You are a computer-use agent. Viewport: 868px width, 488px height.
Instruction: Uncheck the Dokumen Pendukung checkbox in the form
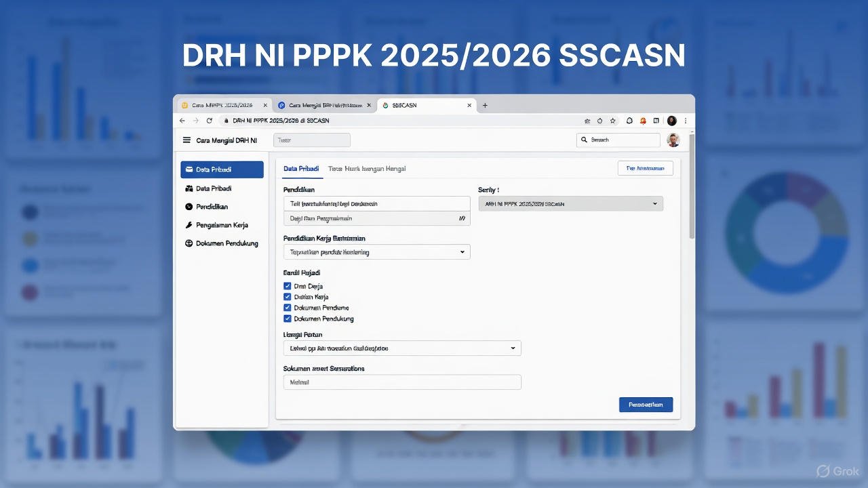288,319
